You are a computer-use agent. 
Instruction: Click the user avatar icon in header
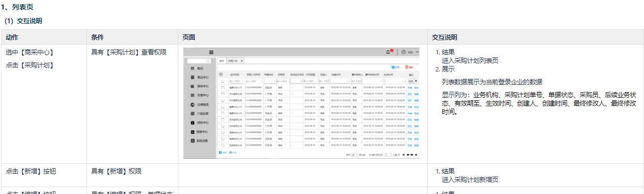point(403,52)
